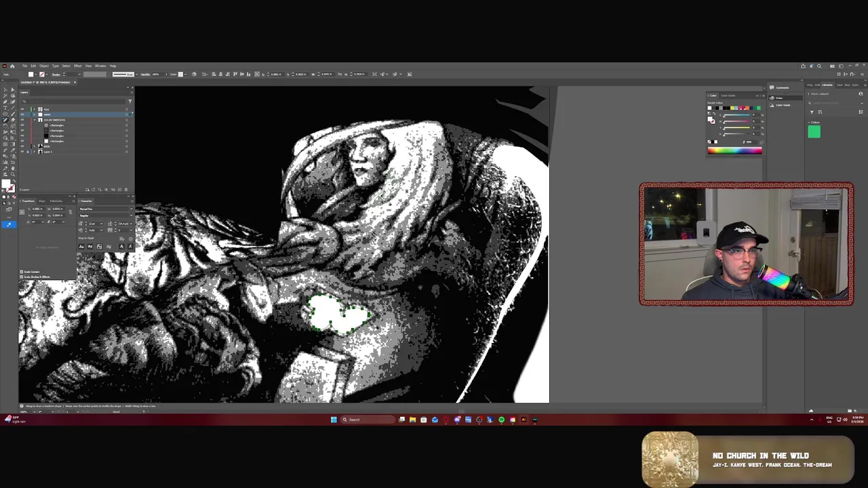Select the Gradient tool
868x488 pixels.
(x=13, y=144)
